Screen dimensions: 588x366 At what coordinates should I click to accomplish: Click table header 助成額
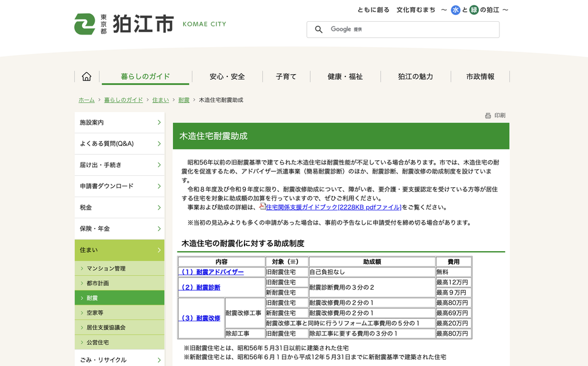[x=372, y=261]
